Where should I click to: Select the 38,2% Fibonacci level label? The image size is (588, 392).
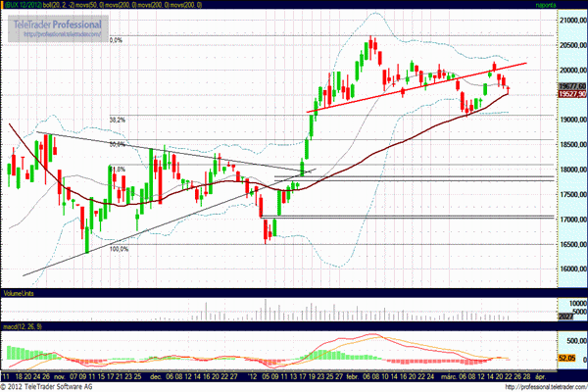tap(117, 120)
